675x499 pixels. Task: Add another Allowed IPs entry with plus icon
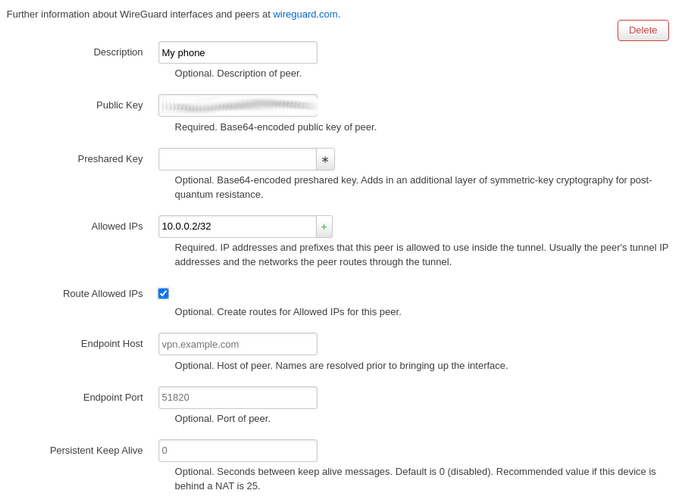324,227
